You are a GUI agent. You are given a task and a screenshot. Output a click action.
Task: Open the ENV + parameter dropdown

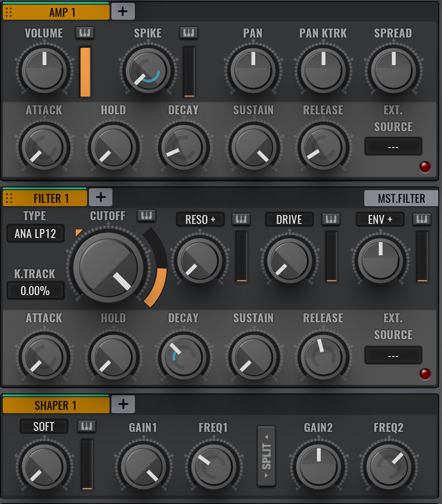(x=380, y=220)
